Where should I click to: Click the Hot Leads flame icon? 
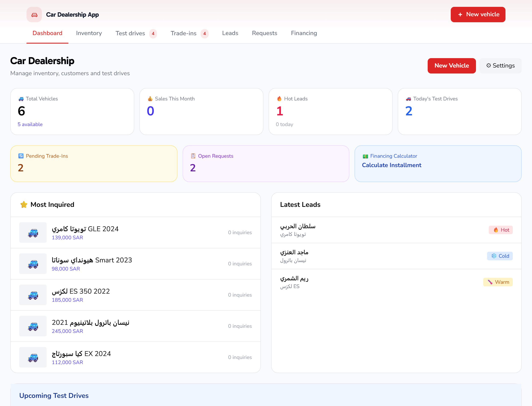[x=279, y=99]
